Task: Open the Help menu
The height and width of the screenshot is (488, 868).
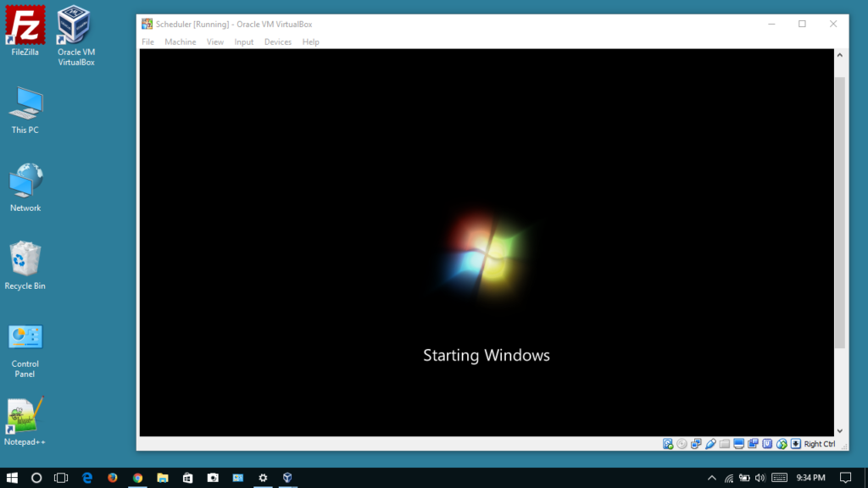Action: pyautogui.click(x=310, y=42)
